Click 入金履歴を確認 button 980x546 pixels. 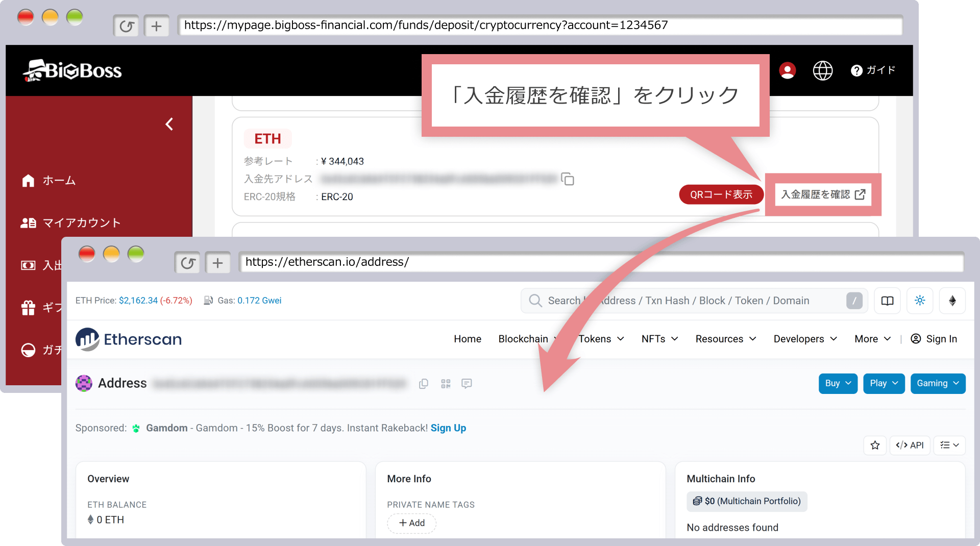(x=823, y=194)
